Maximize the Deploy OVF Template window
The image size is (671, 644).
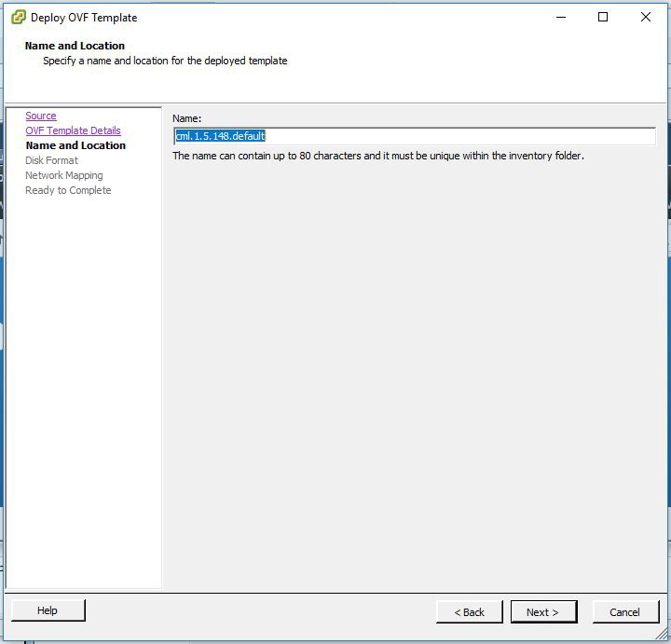click(x=603, y=17)
